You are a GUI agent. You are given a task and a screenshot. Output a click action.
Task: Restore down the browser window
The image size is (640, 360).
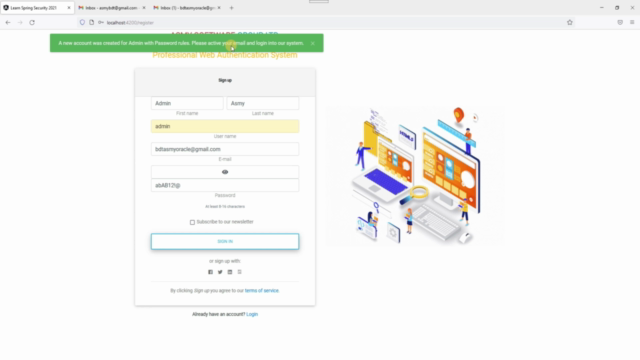617,8
